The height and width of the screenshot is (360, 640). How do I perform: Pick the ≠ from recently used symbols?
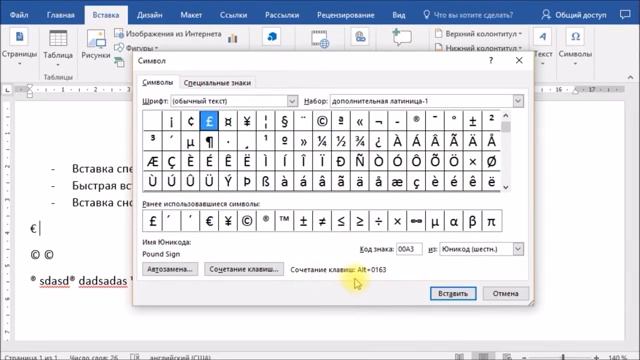(322, 221)
